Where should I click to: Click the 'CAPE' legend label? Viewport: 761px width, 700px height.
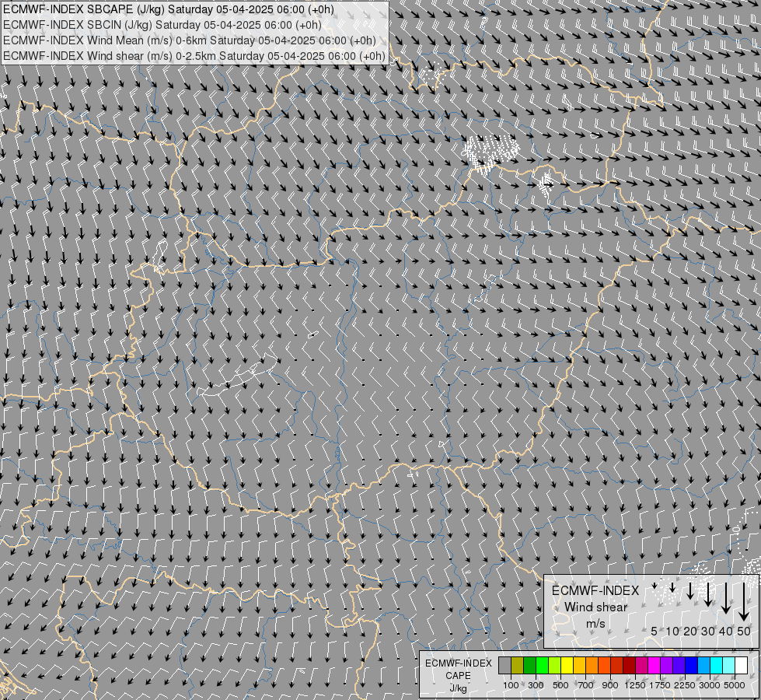tap(458, 676)
